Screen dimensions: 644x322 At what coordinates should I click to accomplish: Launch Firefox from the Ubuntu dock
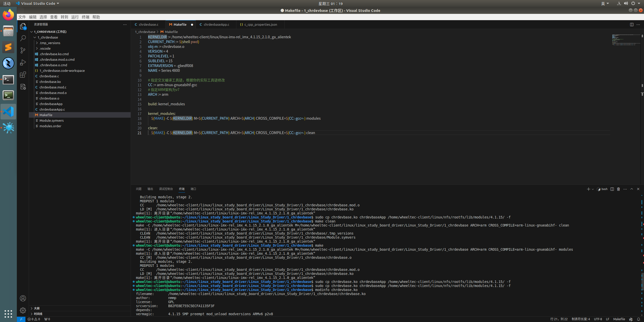point(8,14)
